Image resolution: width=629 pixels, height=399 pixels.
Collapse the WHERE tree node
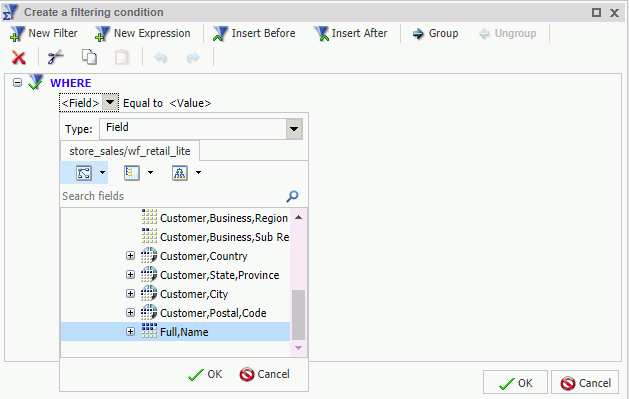point(17,83)
